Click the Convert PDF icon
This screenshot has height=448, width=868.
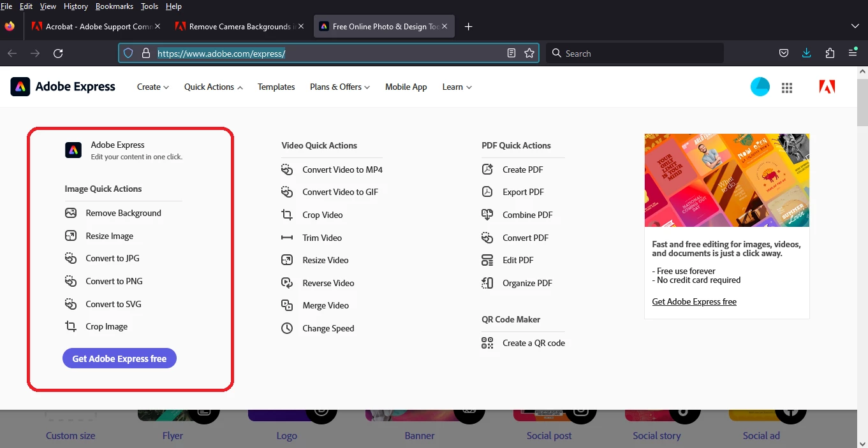coord(487,238)
